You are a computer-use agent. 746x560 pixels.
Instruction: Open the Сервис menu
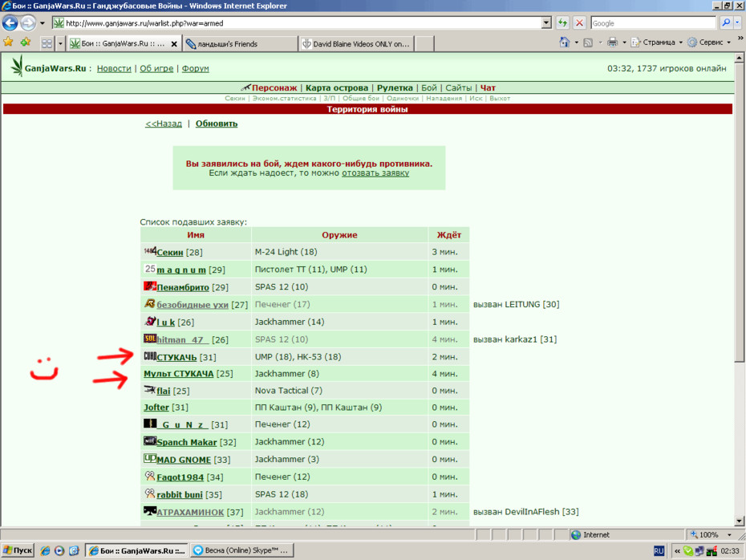(709, 43)
